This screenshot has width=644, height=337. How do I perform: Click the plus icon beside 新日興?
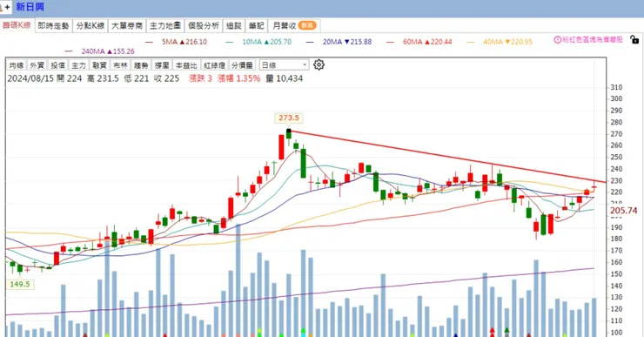7,7
